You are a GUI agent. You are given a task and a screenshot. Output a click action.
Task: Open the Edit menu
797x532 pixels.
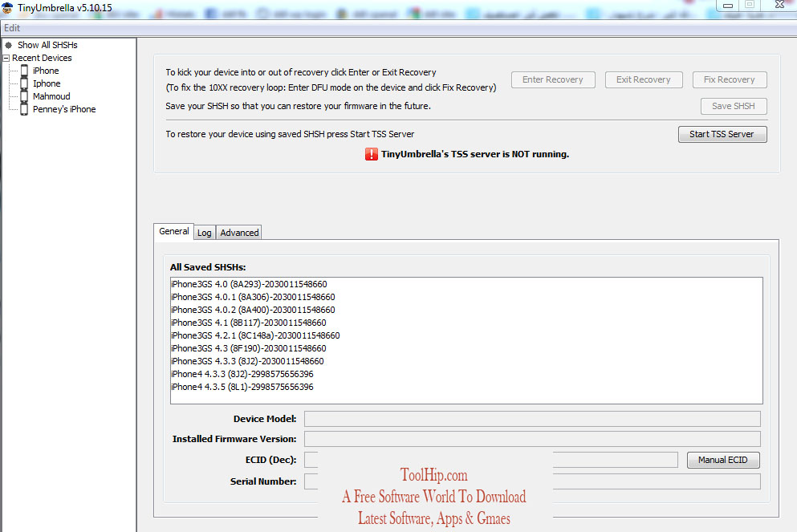coord(12,28)
